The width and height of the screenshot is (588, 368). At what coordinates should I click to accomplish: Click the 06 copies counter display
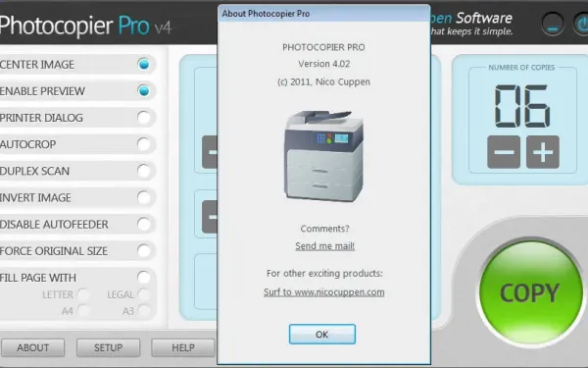tap(522, 106)
